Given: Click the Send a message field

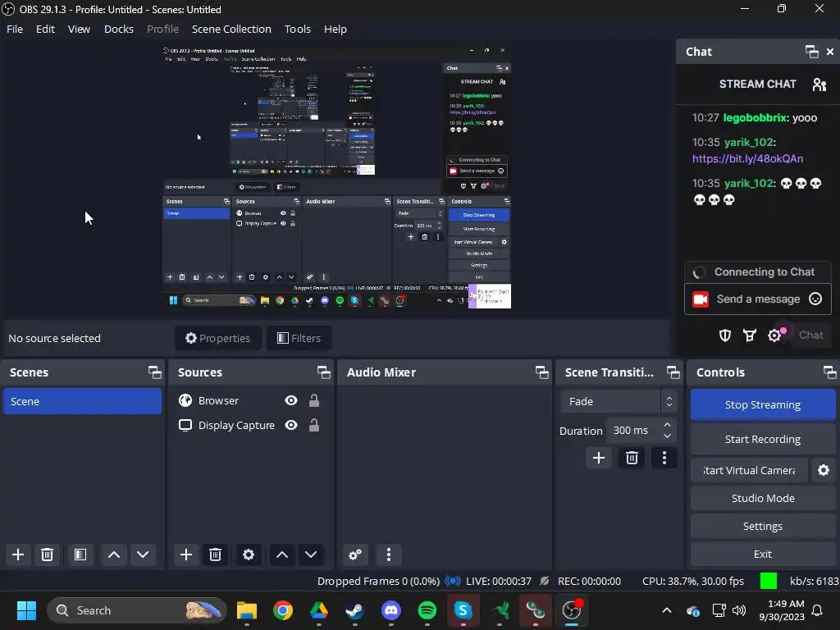Looking at the screenshot, I should tap(758, 299).
